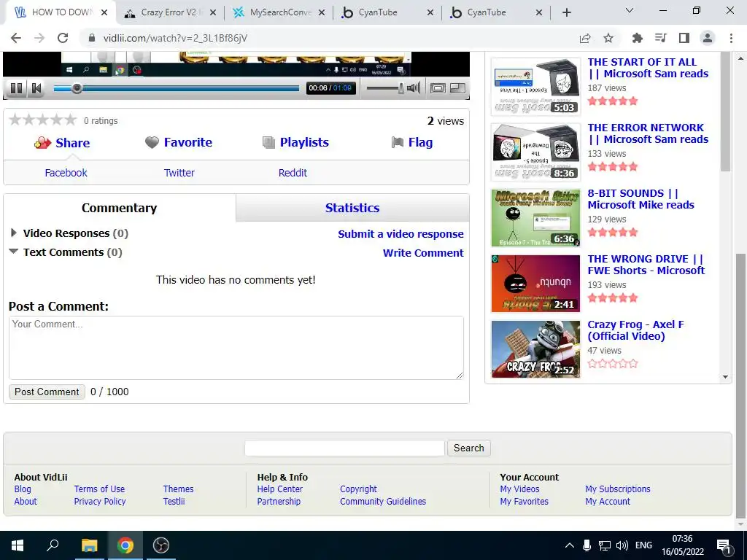Share the video on Facebook
Screen dimensions: 747x560
[x=66, y=173]
